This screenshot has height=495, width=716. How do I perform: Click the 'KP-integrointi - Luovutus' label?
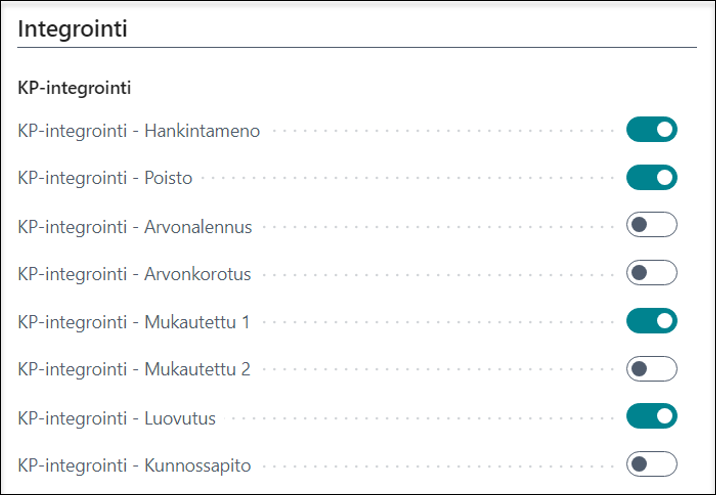[116, 417]
